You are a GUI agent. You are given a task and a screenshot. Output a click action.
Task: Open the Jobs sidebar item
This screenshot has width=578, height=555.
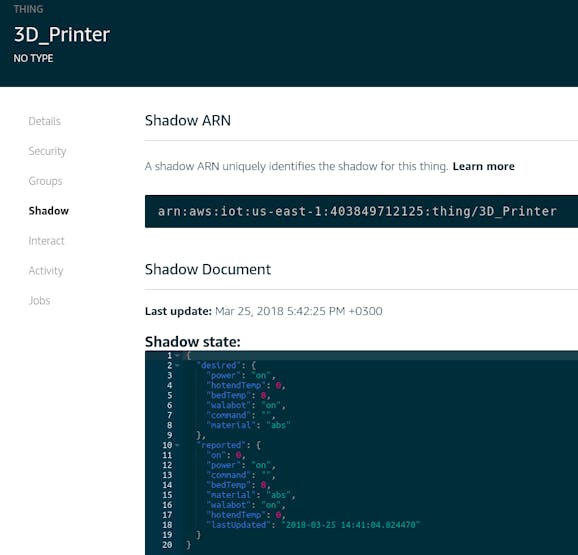pyautogui.click(x=39, y=300)
